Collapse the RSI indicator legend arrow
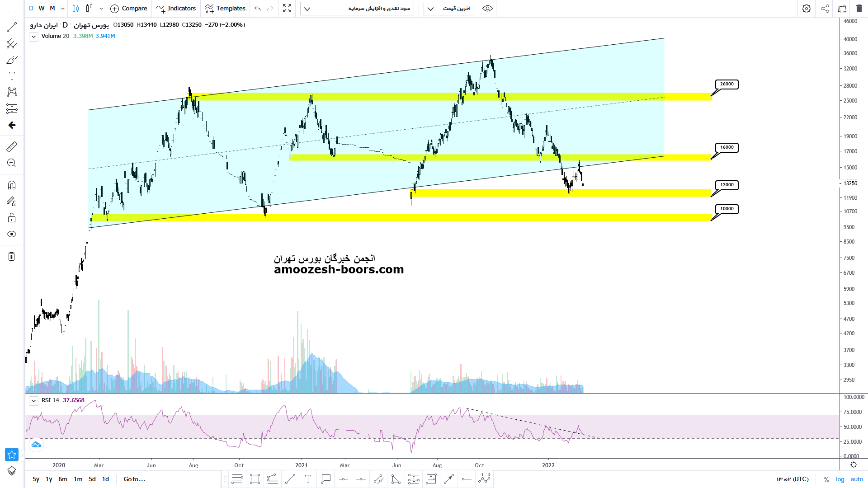The image size is (868, 488). pos(33,401)
